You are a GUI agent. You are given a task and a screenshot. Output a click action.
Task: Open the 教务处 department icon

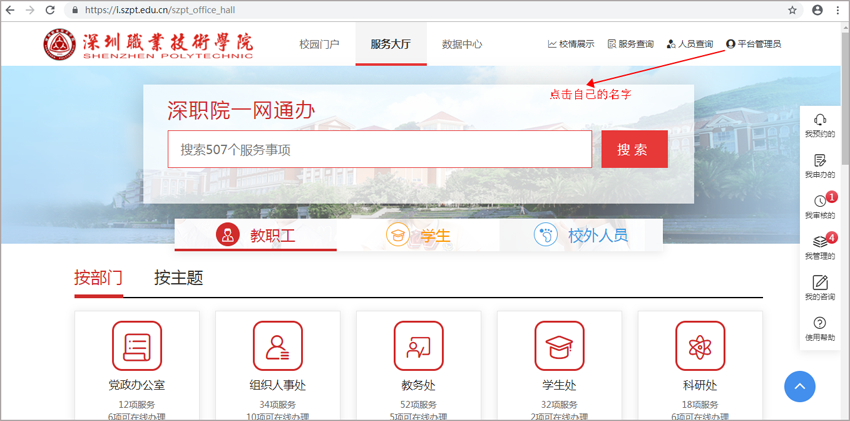[418, 347]
